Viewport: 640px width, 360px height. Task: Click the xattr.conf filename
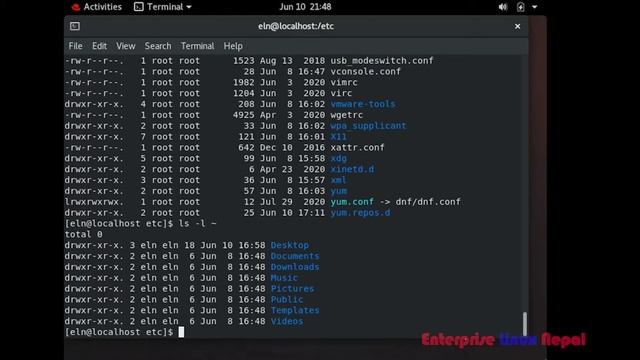[x=358, y=147]
